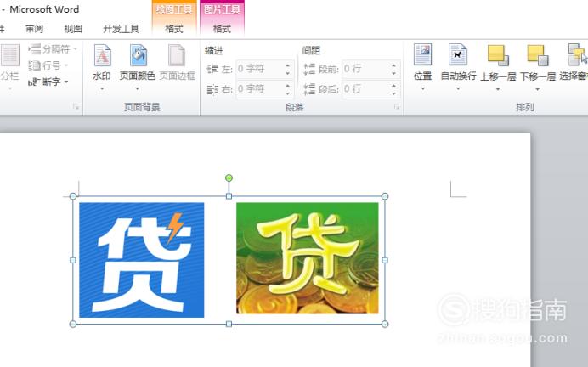Click the 绘图工具 contextual tab header

[x=174, y=9]
